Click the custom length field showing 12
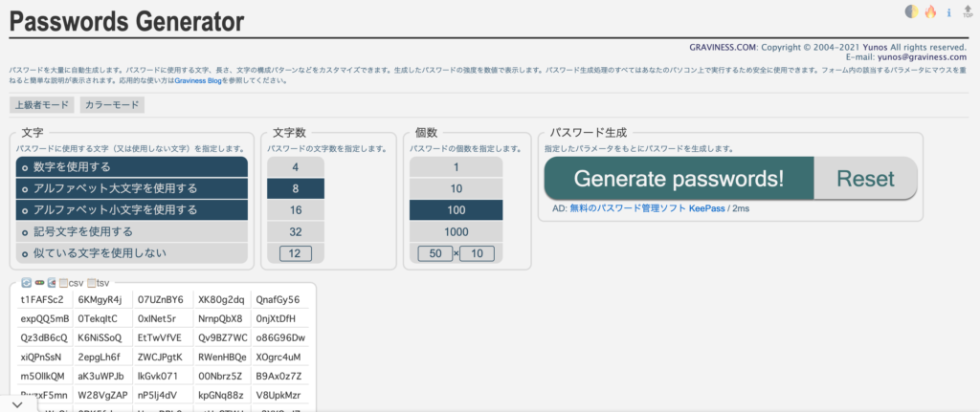Image resolution: width=980 pixels, height=412 pixels. (296, 253)
